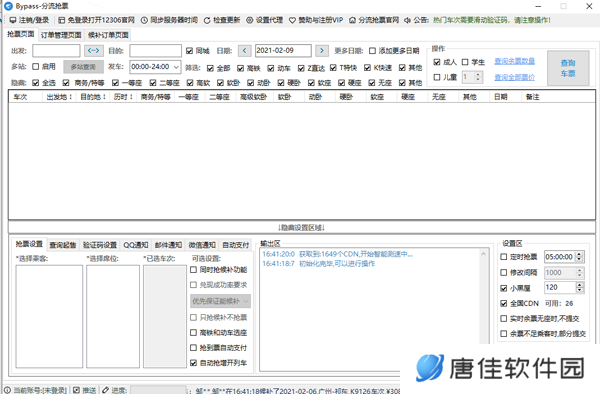Viewport: 600px width, 394px height.
Task: Open 查询起售 tab
Action: coord(63,245)
